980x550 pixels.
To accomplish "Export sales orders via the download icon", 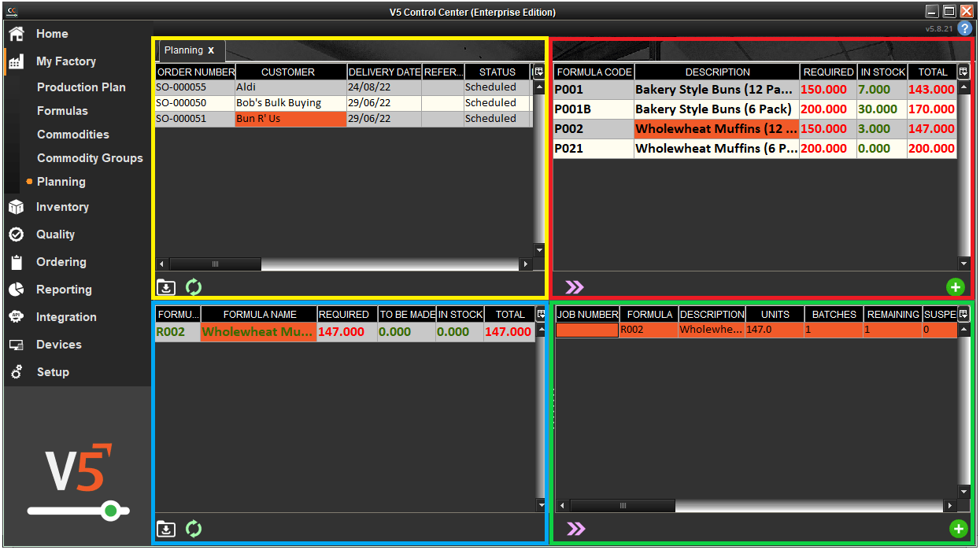I will tap(166, 287).
